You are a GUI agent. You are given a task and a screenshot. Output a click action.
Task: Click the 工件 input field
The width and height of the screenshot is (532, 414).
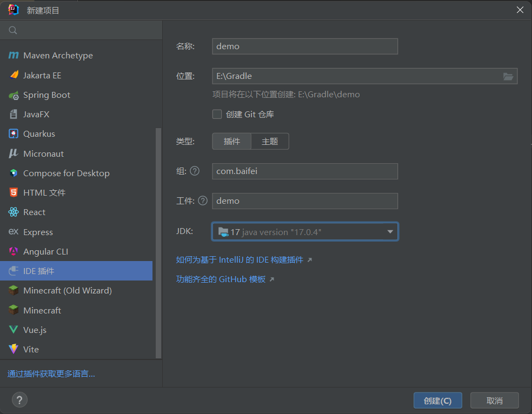click(x=305, y=201)
